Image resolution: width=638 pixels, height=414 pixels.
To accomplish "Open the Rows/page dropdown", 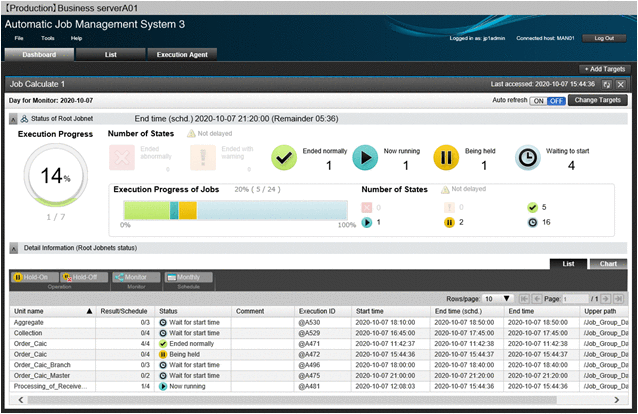I will 496,298.
